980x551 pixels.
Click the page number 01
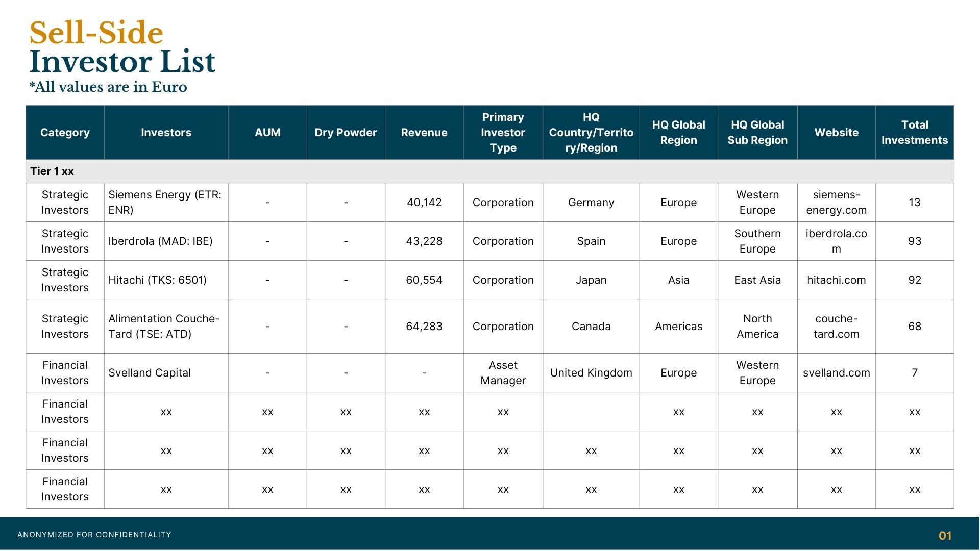(x=945, y=536)
